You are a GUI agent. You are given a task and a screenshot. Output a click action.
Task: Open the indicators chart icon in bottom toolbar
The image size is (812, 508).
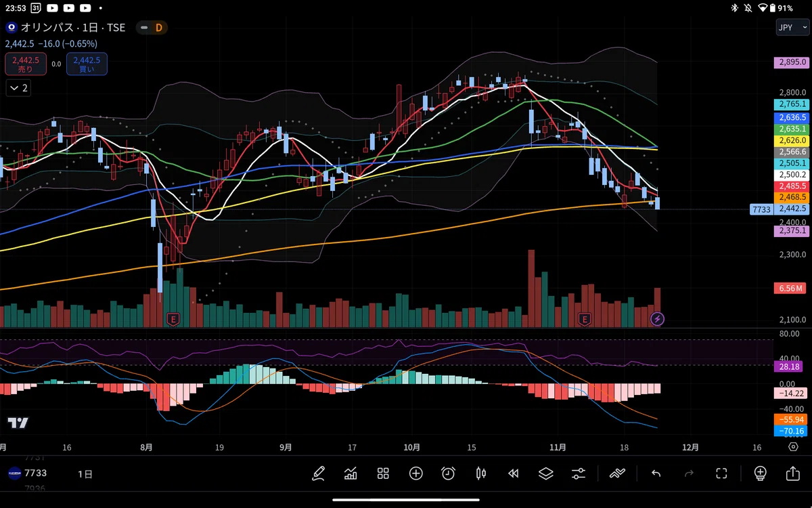click(x=351, y=473)
